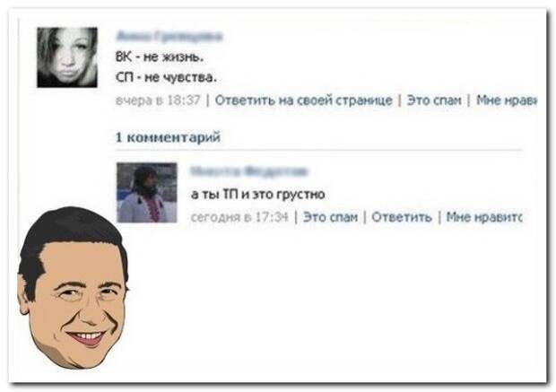Image resolution: width=556 pixels, height=392 pixels.
Task: Open the commenter's snowy winter avatar photo
Action: [x=147, y=193]
